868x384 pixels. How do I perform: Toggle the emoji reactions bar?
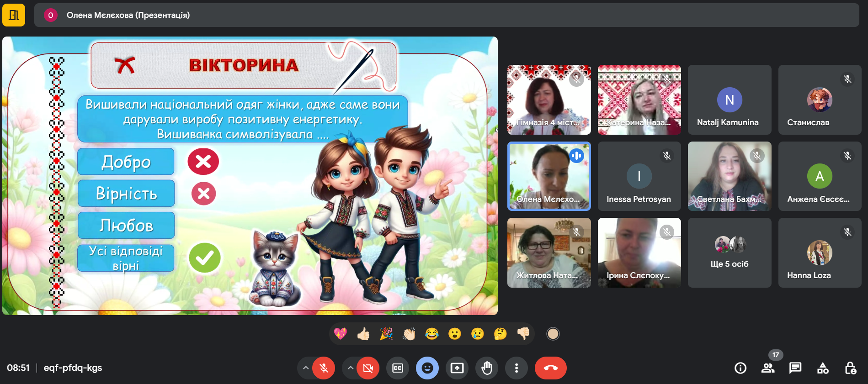pos(427,368)
